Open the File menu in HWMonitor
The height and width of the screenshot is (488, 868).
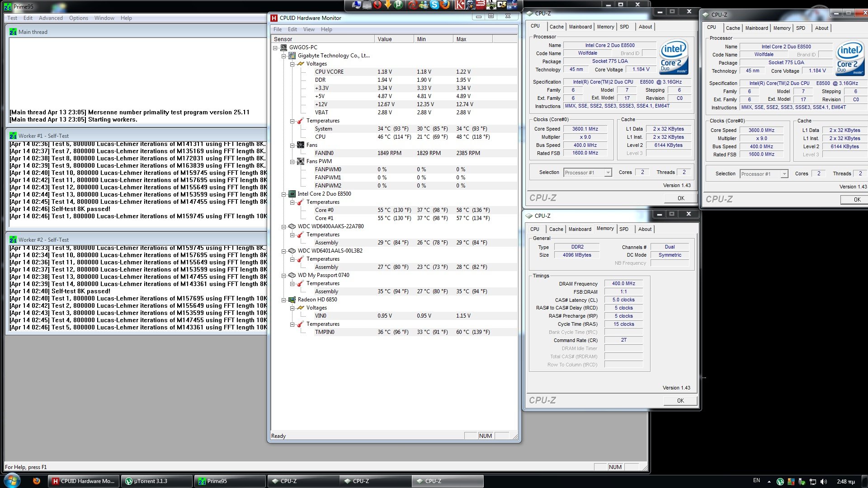[x=278, y=29]
